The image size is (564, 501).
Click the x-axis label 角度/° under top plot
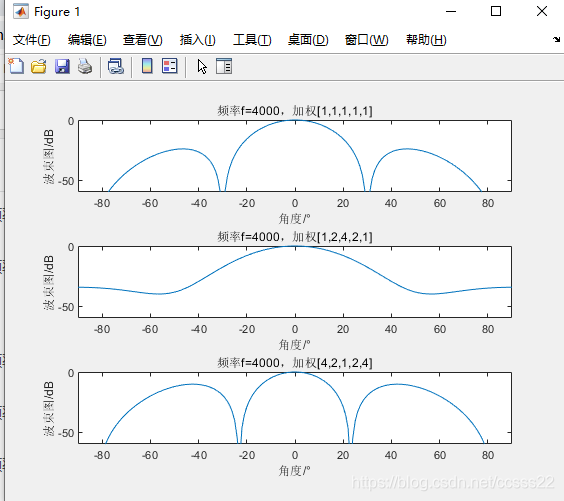(x=294, y=218)
